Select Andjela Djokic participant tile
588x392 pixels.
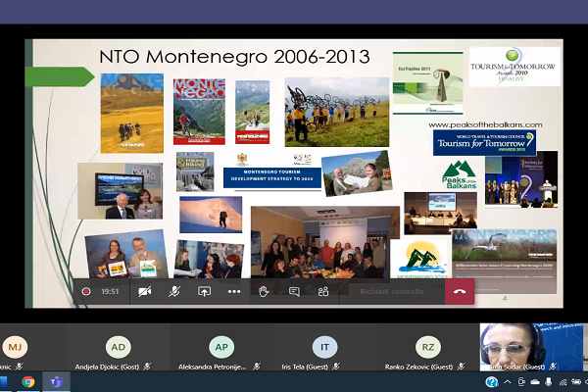(119, 347)
